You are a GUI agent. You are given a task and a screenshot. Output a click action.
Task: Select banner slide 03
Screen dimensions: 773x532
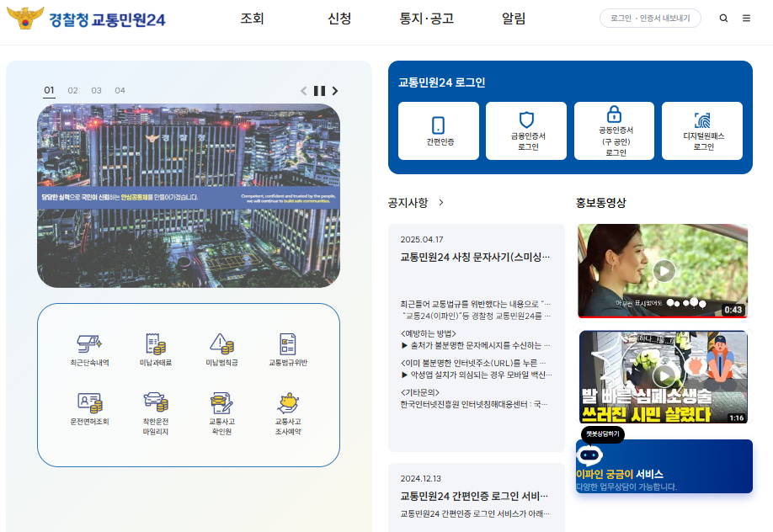click(96, 90)
